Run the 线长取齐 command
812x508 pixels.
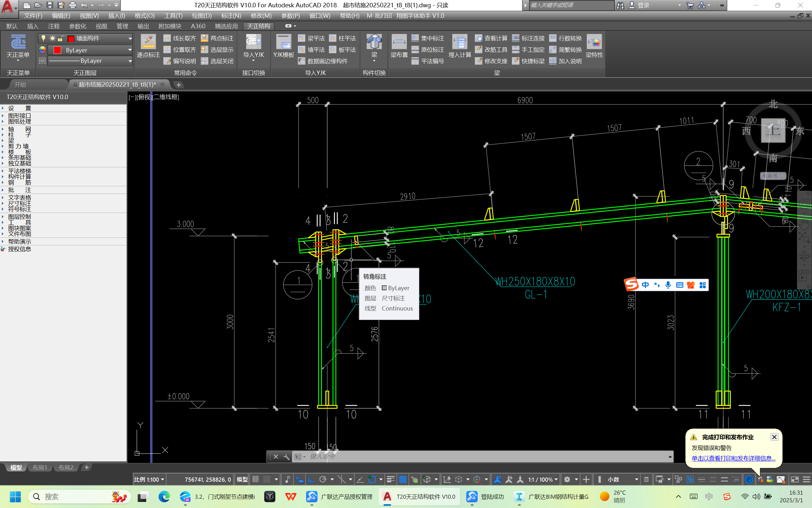click(180, 38)
